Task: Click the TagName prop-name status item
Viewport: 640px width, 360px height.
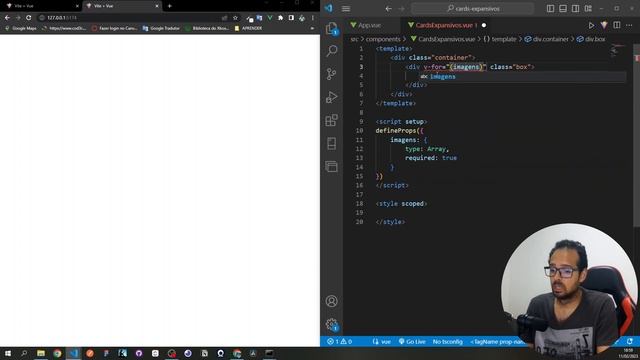Action: click(497, 342)
